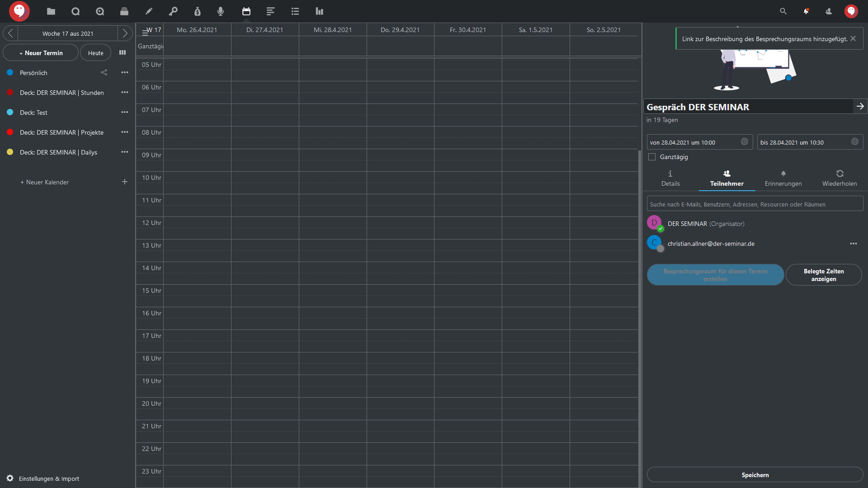
Task: Share the Persönlich calendar
Action: pos(104,72)
